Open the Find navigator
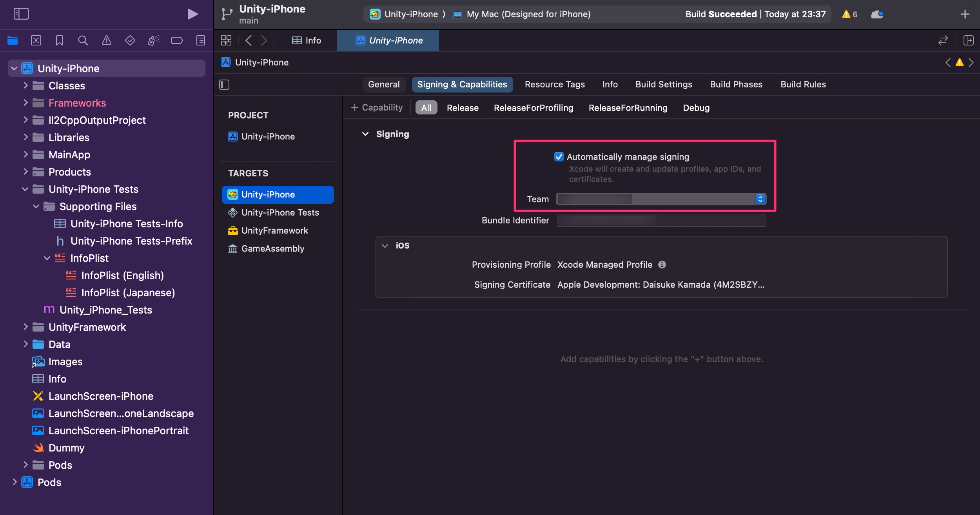The image size is (980, 515). coord(83,40)
